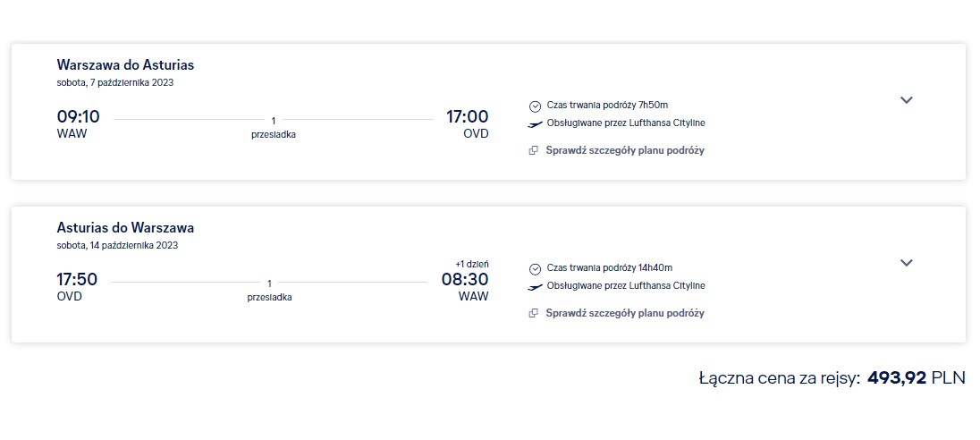Click the external-link icon on return itinerary
Screen dimensions: 980x440
coord(534,314)
